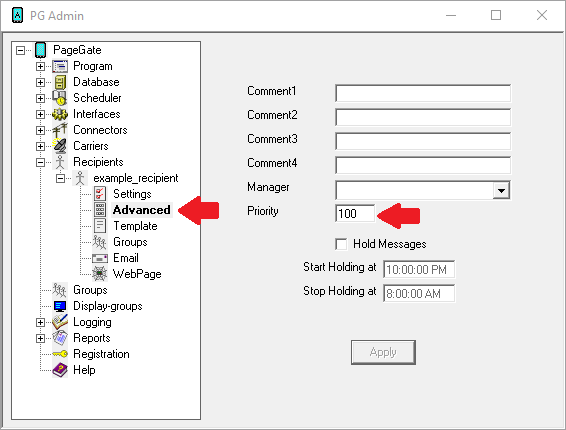Image resolution: width=566 pixels, height=430 pixels.
Task: Click the Database cabinet icon
Action: click(x=60, y=82)
